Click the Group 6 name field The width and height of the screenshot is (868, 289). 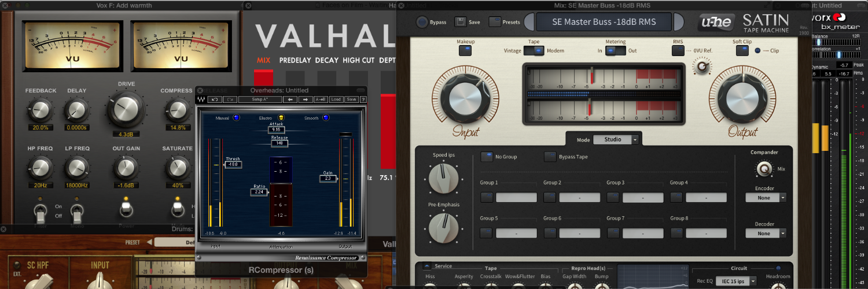coord(580,233)
